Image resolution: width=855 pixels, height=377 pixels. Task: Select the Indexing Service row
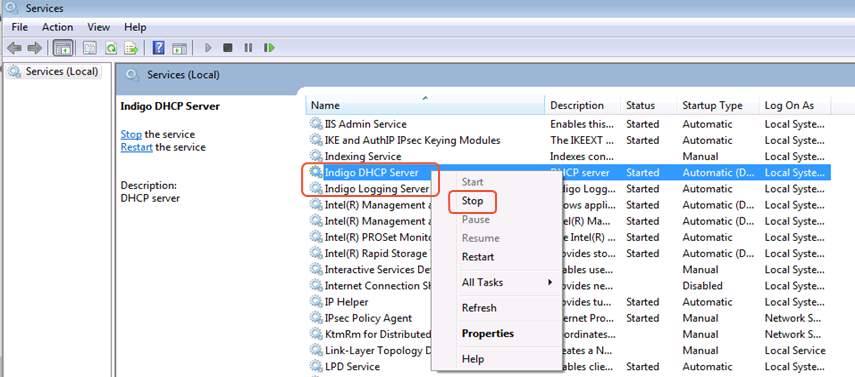(569, 156)
